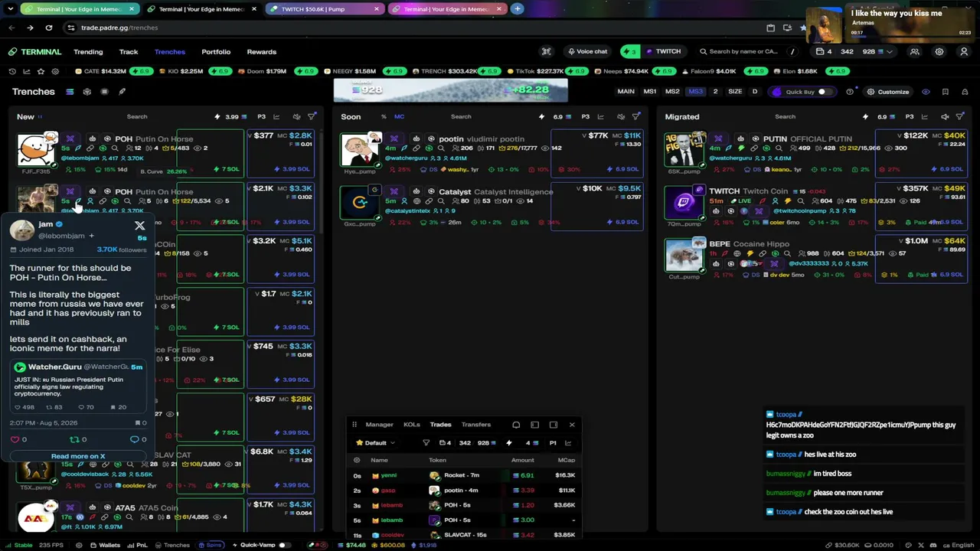980x551 pixels.
Task: Switch to the Manager tab in trades panel
Action: [379, 425]
